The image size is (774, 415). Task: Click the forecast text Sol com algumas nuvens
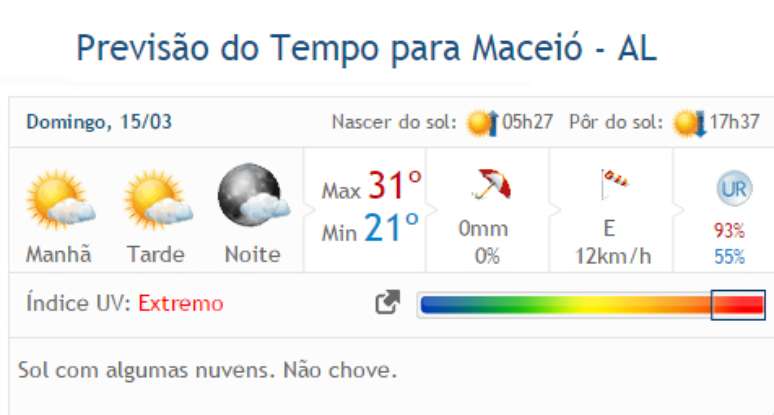(208, 370)
